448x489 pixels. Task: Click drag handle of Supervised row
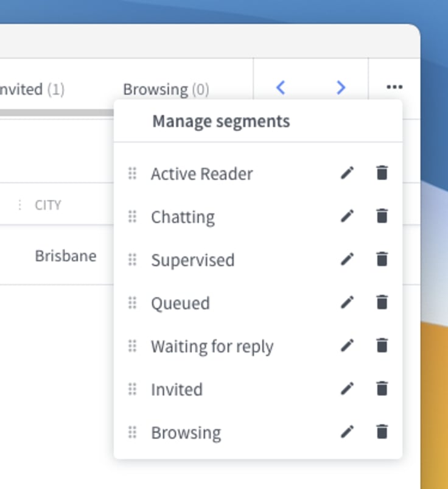point(133,260)
